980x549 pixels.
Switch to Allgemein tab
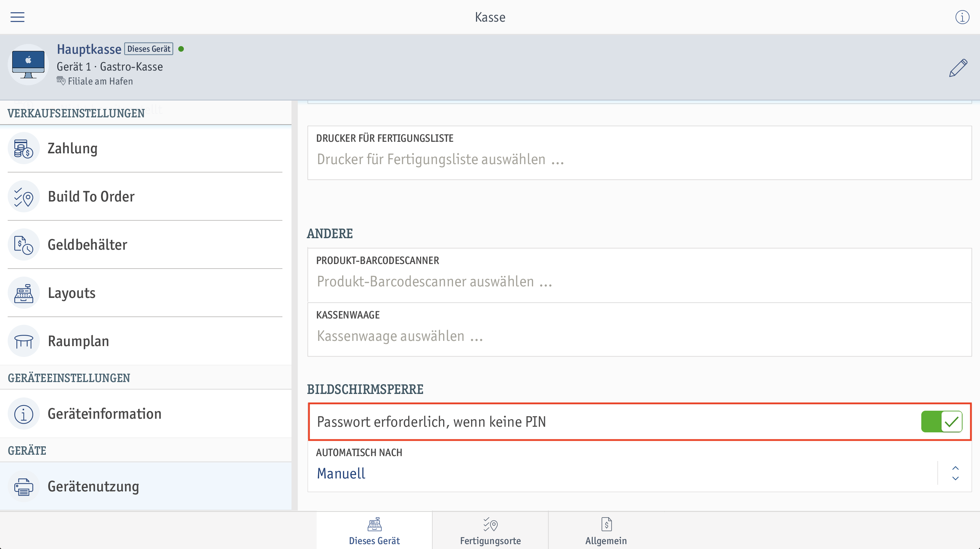pyautogui.click(x=606, y=531)
